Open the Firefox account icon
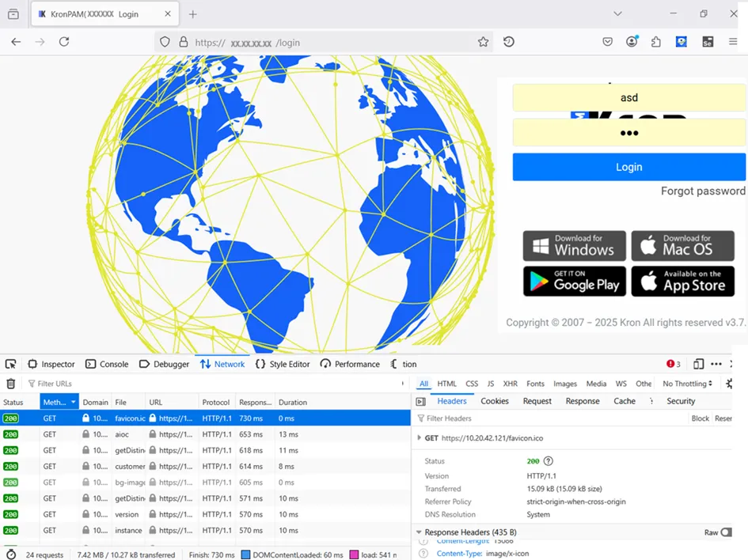Image resolution: width=748 pixels, height=560 pixels. [x=632, y=42]
